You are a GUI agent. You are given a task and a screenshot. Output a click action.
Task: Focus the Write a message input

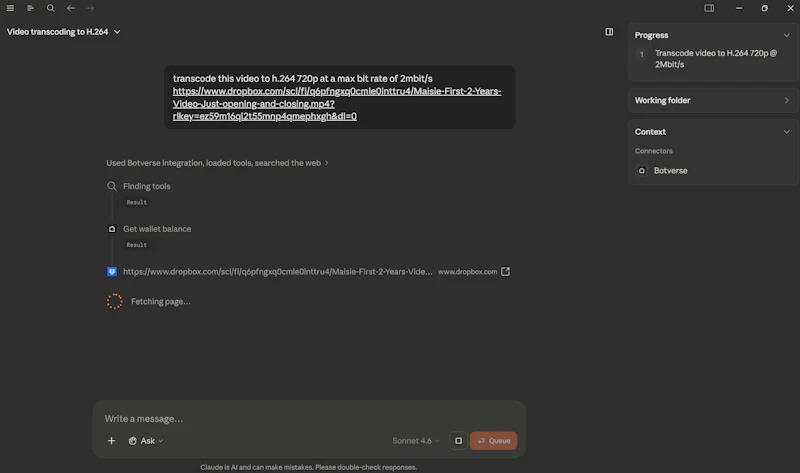pyautogui.click(x=309, y=419)
